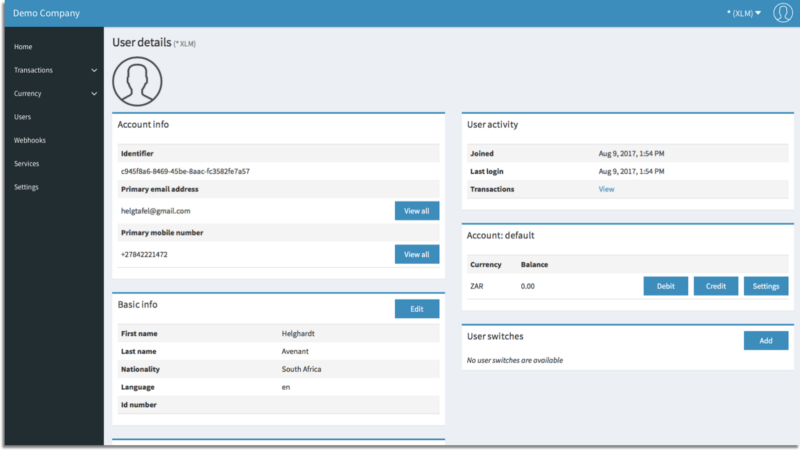800x450 pixels.
Task: View all primary mobile numbers
Action: pyautogui.click(x=417, y=254)
